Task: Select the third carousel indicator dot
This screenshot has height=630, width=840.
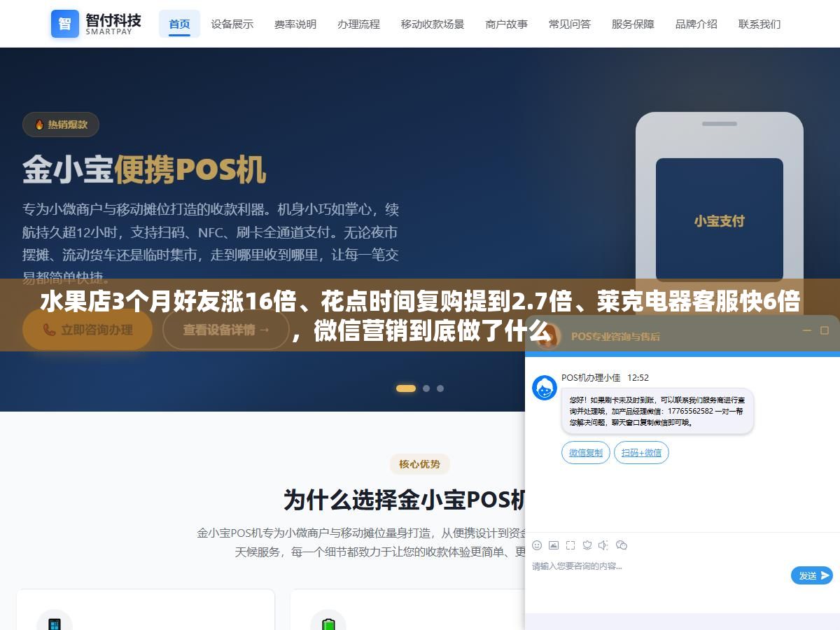Action: tap(440, 388)
